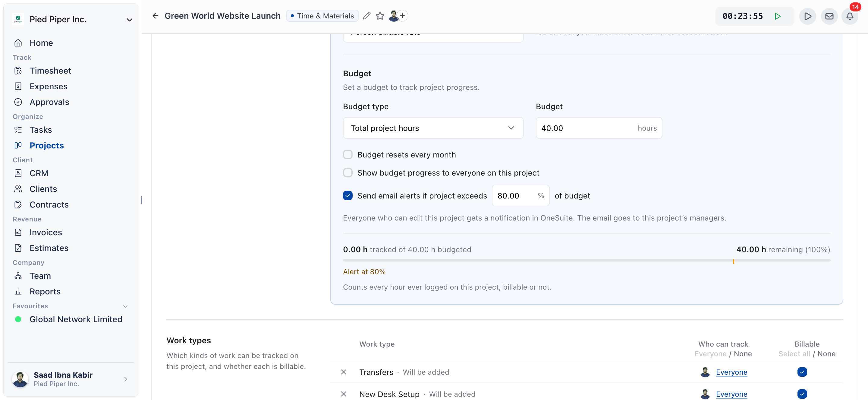This screenshot has width=868, height=400.
Task: Click the Team icon in sidebar
Action: [18, 276]
